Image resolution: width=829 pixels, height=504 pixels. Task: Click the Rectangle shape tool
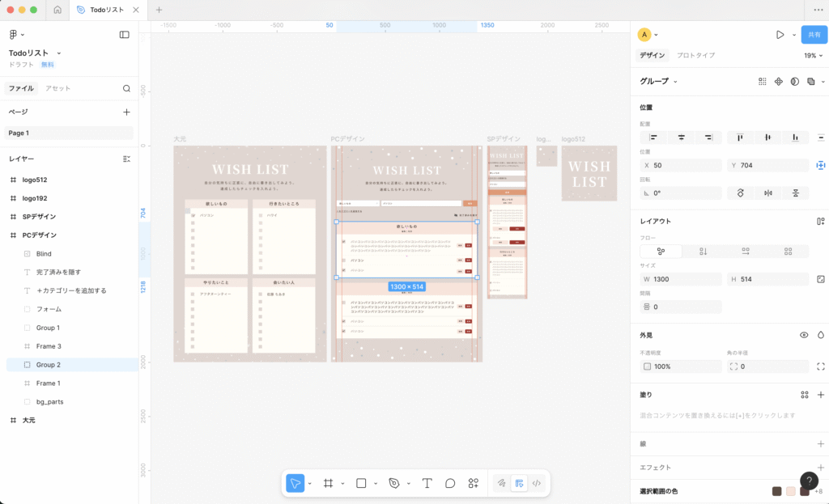(x=361, y=483)
